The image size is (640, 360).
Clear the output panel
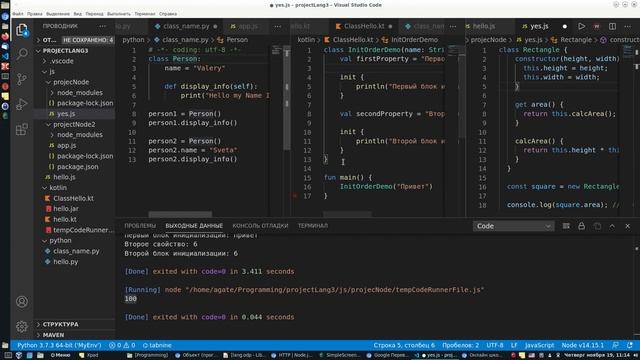pyautogui.click(x=566, y=226)
